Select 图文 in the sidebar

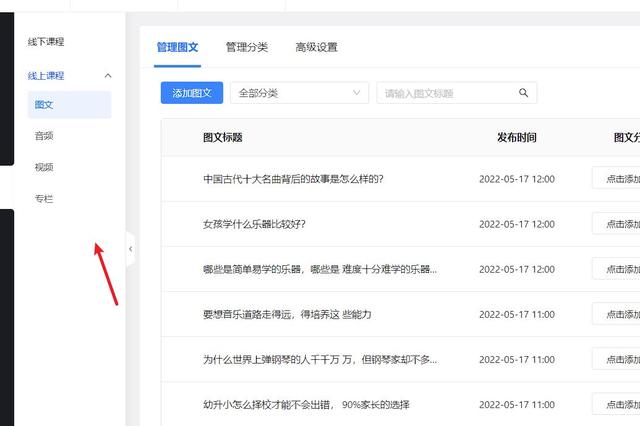pyautogui.click(x=44, y=104)
